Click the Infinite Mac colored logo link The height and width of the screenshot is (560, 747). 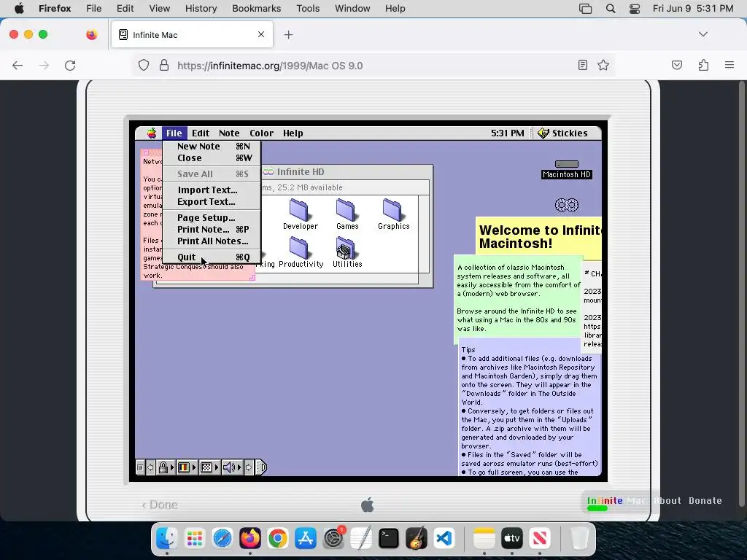point(616,500)
